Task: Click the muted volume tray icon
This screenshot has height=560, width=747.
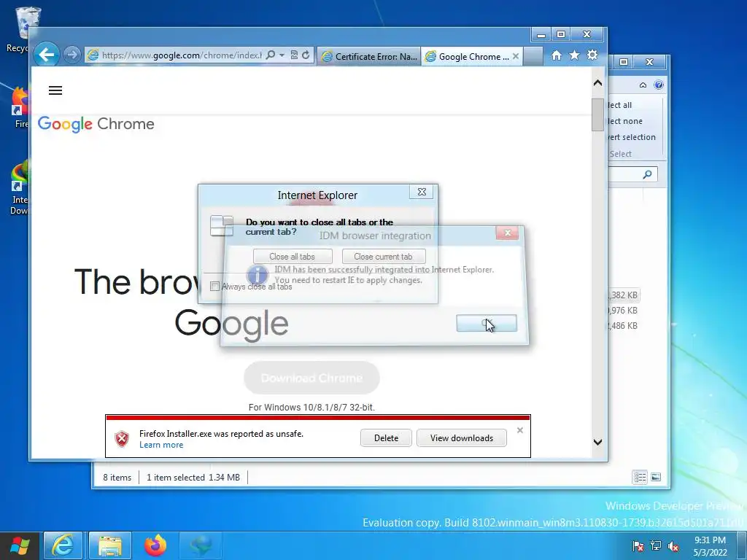Action: [673, 546]
